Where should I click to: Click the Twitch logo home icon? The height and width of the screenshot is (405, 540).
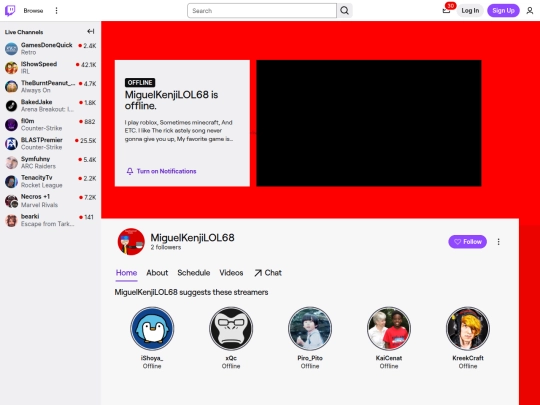10,11
